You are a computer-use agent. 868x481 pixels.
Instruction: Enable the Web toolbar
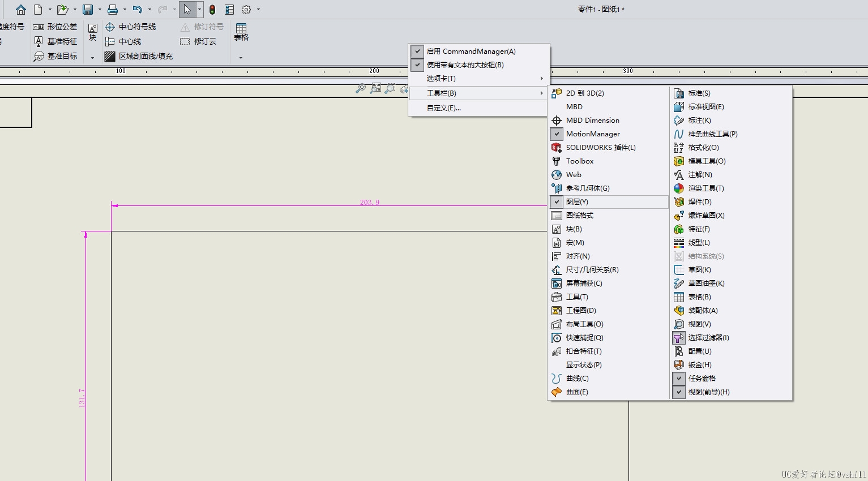(x=609, y=174)
